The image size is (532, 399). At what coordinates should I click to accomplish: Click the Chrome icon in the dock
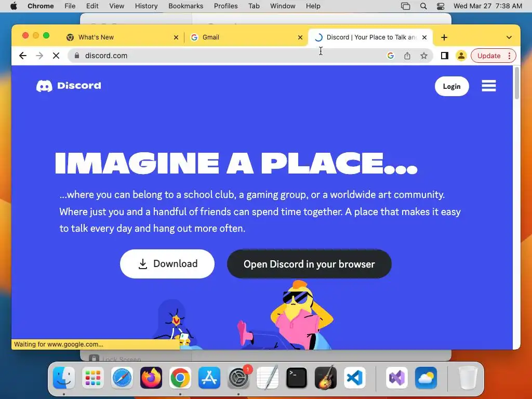tap(180, 378)
